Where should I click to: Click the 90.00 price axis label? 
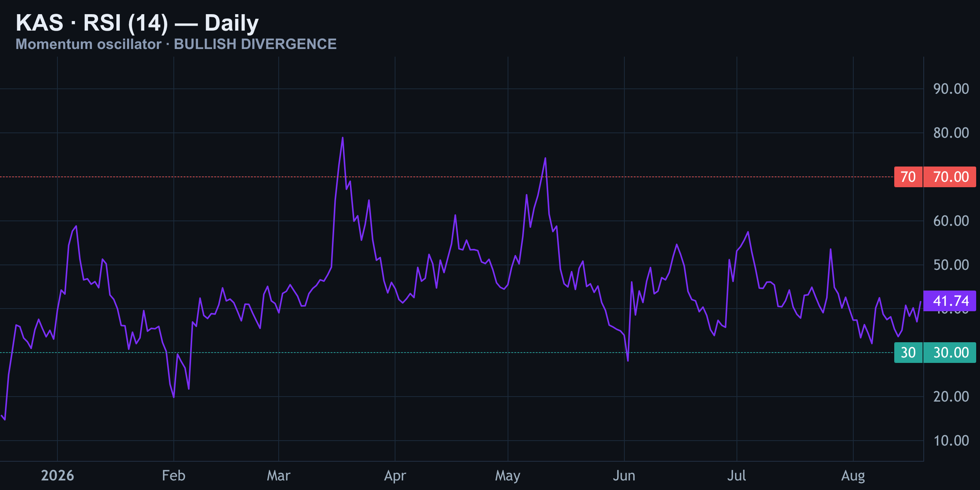951,89
